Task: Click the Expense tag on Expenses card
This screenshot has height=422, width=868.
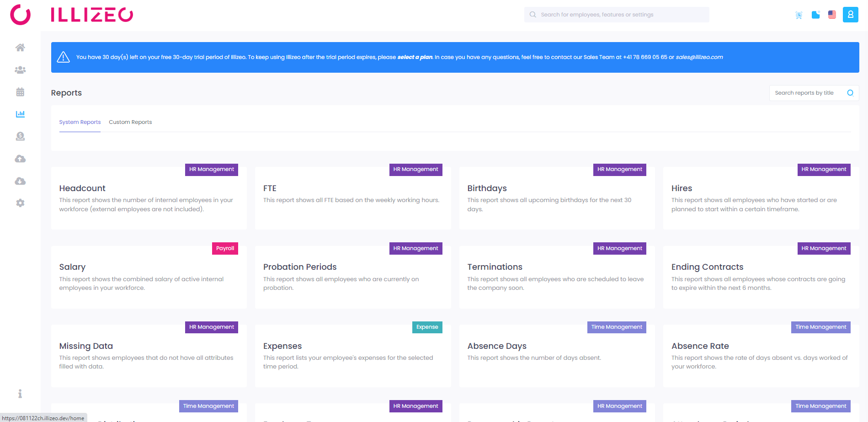Action: (427, 327)
